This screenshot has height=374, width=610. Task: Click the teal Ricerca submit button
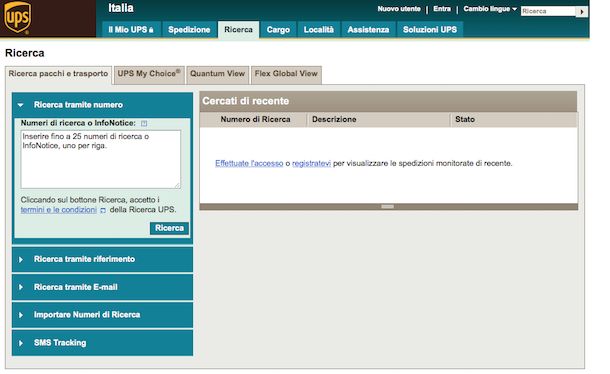tap(169, 228)
